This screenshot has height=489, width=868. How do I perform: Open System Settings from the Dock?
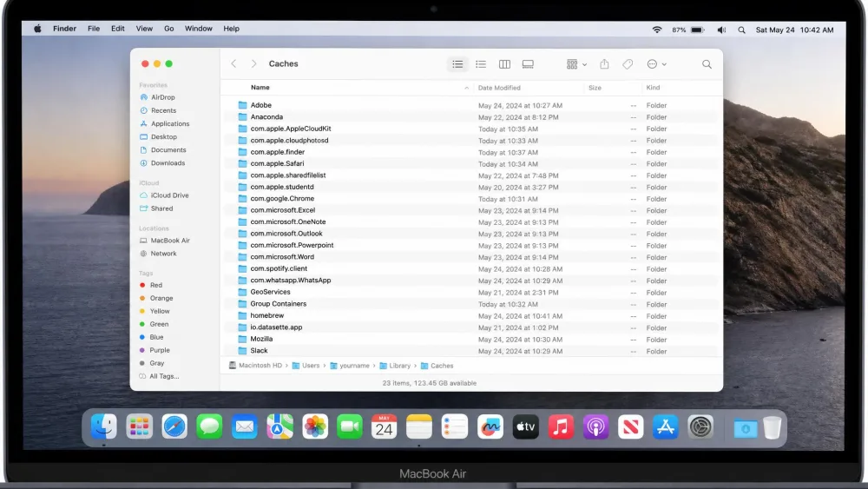pos(700,427)
